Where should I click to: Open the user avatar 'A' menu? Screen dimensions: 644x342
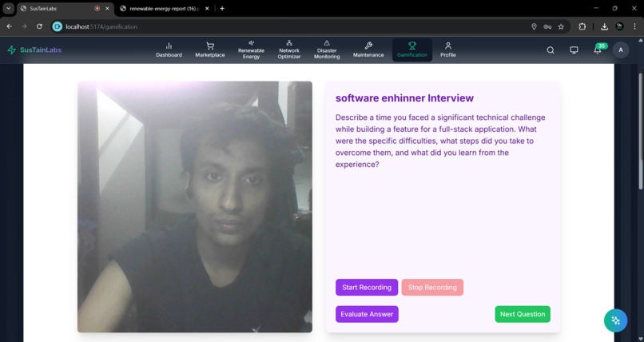621,50
